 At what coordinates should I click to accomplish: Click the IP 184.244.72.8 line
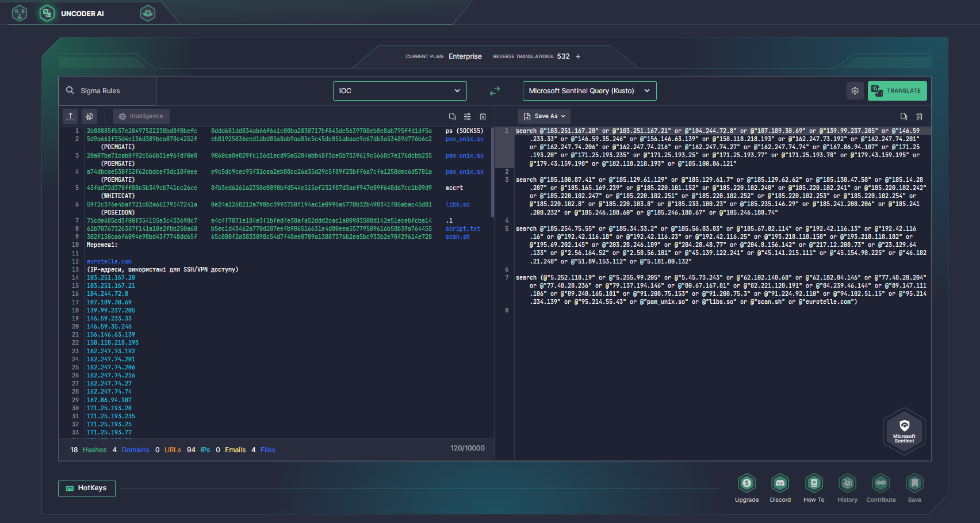[x=108, y=294]
